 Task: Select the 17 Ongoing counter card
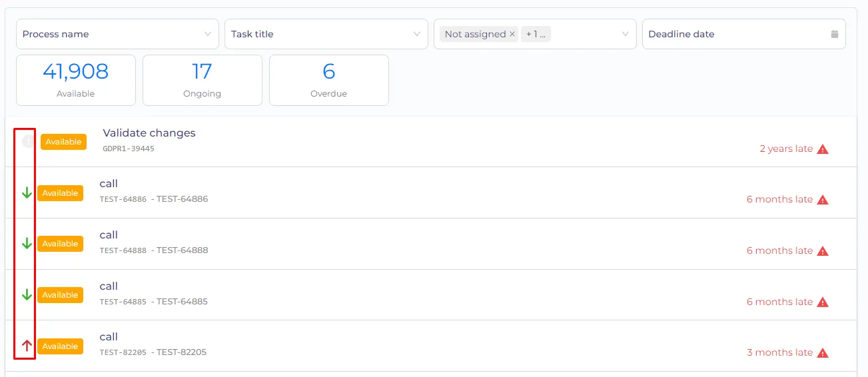click(x=203, y=80)
